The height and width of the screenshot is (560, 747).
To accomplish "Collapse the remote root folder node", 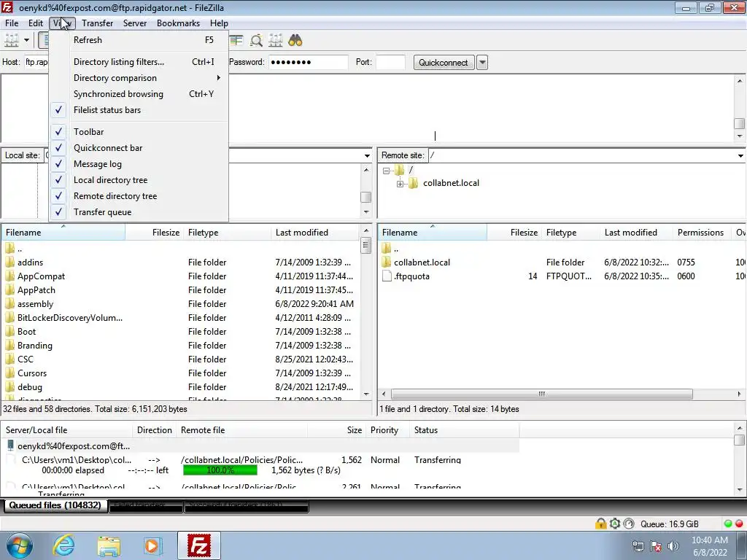I will 387,171.
